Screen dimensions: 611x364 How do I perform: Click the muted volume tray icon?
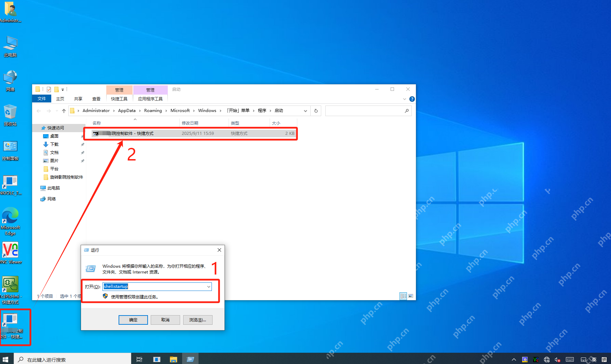pyautogui.click(x=557, y=360)
